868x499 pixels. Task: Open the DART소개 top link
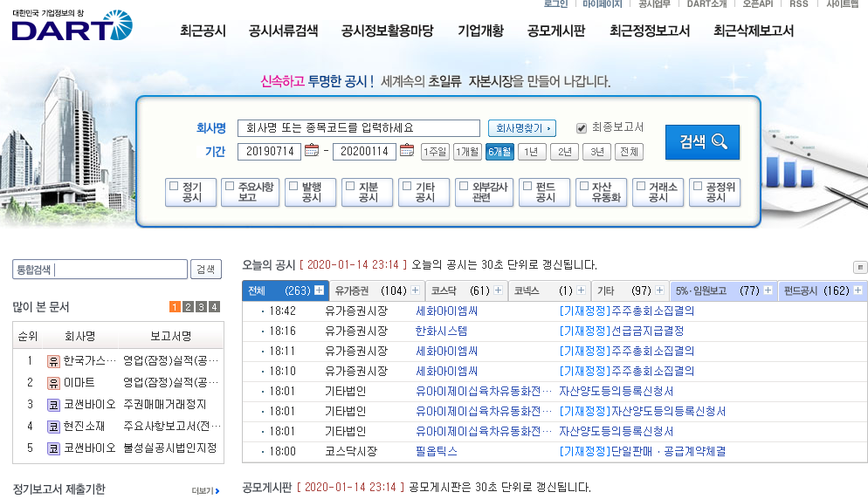[706, 3]
